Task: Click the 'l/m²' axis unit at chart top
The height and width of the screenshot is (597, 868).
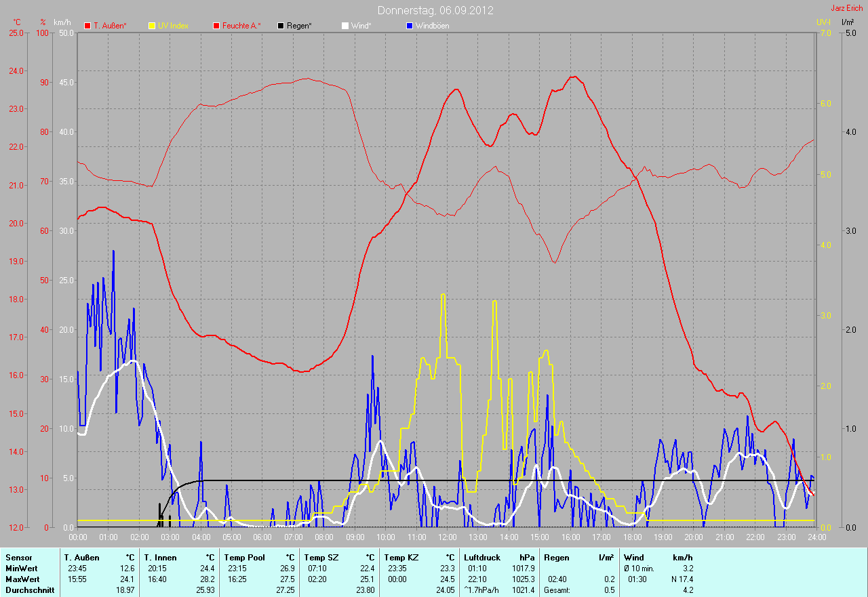Action: click(x=847, y=22)
